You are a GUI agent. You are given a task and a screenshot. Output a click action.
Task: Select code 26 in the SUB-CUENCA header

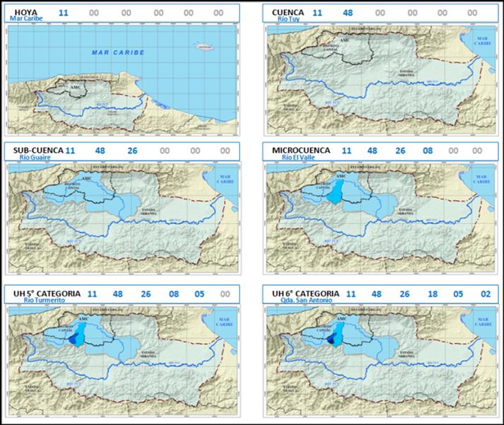tap(132, 151)
